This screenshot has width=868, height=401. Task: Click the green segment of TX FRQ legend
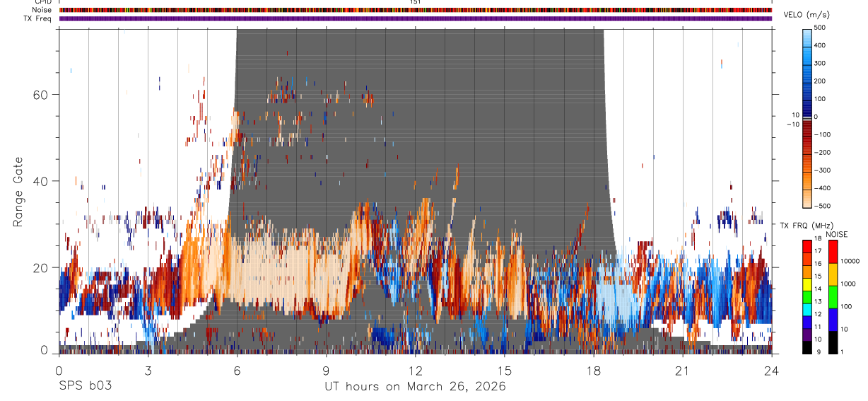click(807, 296)
